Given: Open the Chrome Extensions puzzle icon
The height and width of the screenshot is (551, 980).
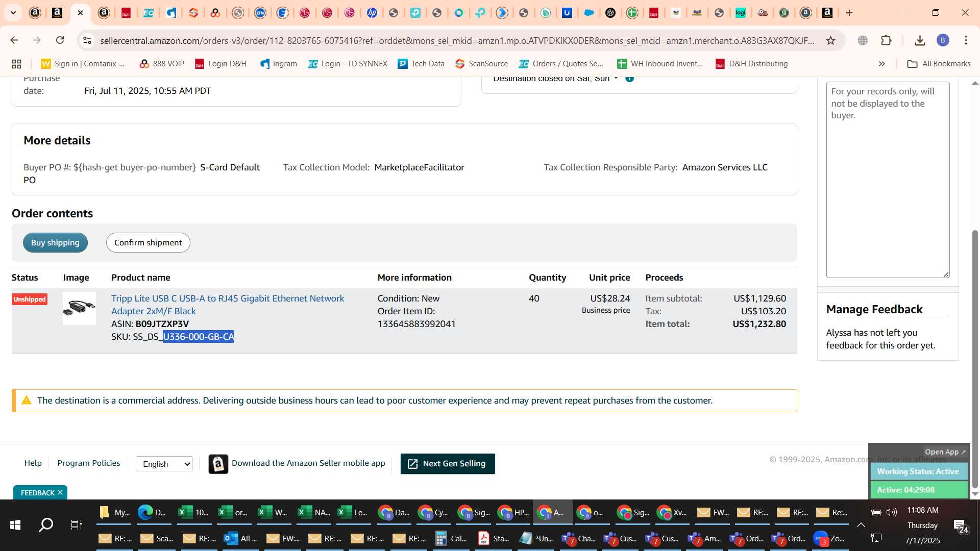Looking at the screenshot, I should [x=886, y=40].
